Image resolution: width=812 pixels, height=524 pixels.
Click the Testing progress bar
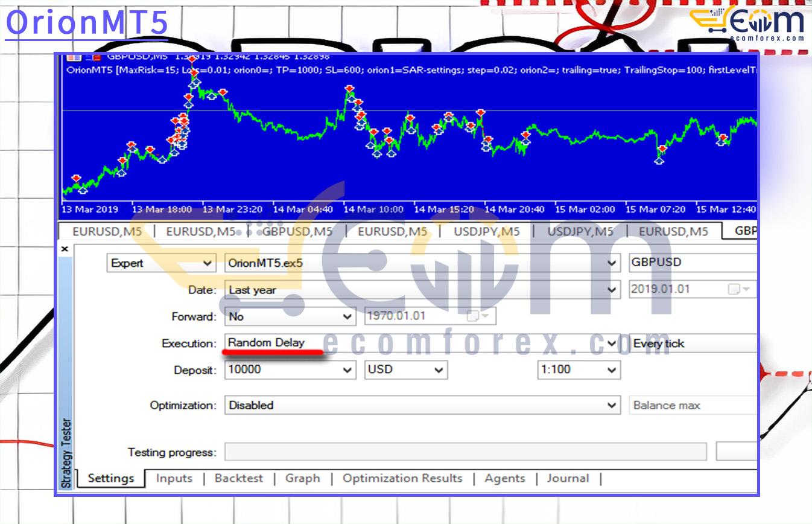[x=465, y=452]
